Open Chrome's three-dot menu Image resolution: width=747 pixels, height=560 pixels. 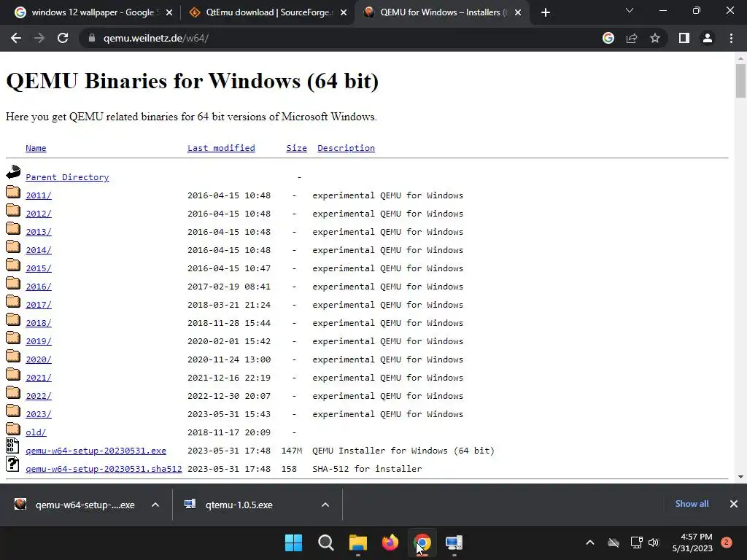pos(731,38)
